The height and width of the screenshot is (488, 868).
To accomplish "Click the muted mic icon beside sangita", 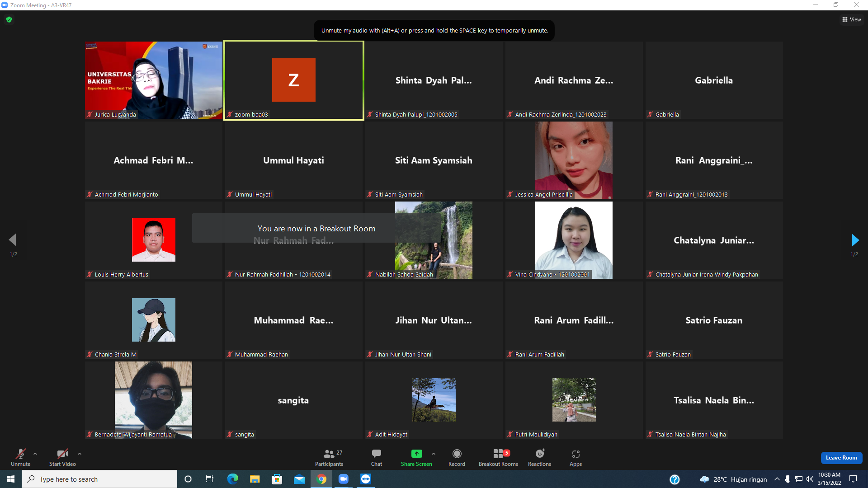I will tap(230, 435).
